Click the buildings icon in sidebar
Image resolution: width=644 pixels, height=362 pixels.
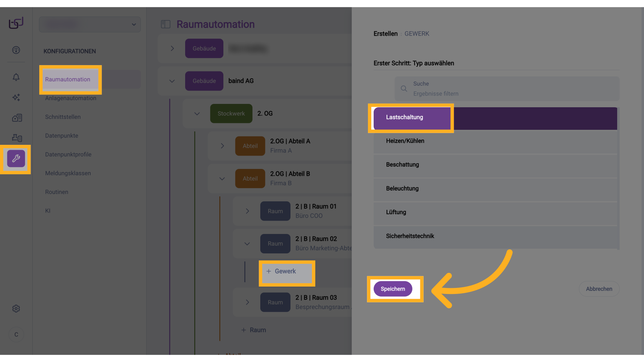(x=17, y=118)
